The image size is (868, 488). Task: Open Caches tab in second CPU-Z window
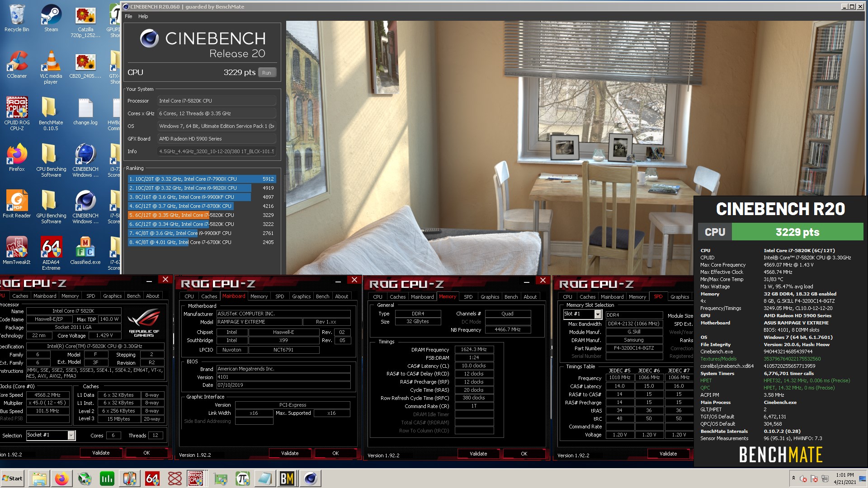point(209,296)
